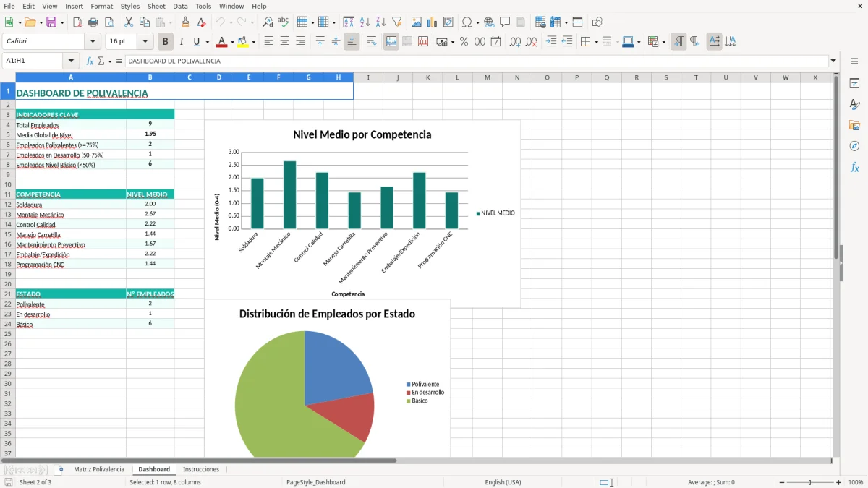Open the Data menu
Image resolution: width=868 pixels, height=488 pixels.
click(180, 6)
